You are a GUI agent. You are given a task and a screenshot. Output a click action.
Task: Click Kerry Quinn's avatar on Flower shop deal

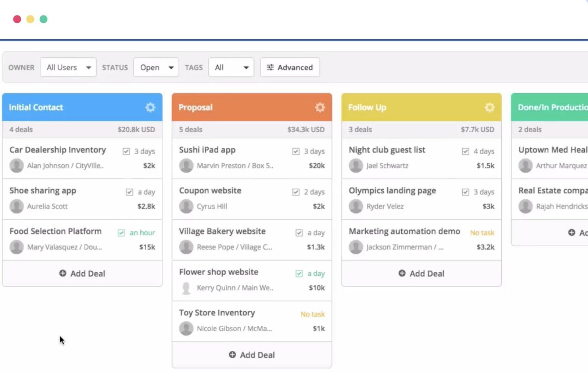pos(186,288)
